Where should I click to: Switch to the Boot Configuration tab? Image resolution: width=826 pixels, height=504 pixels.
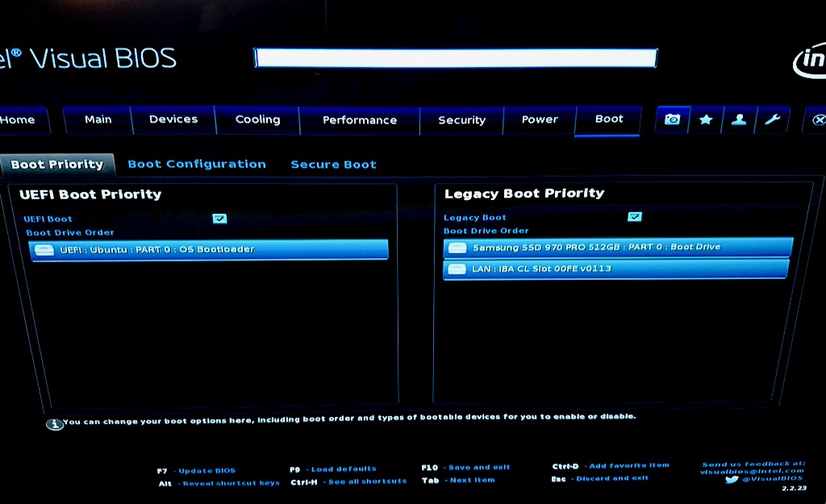(197, 164)
